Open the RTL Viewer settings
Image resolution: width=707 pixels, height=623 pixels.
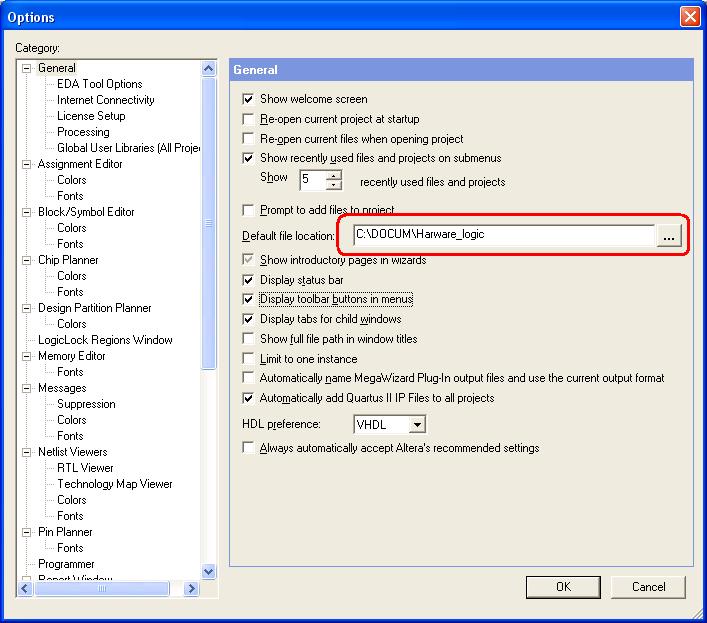[85, 468]
